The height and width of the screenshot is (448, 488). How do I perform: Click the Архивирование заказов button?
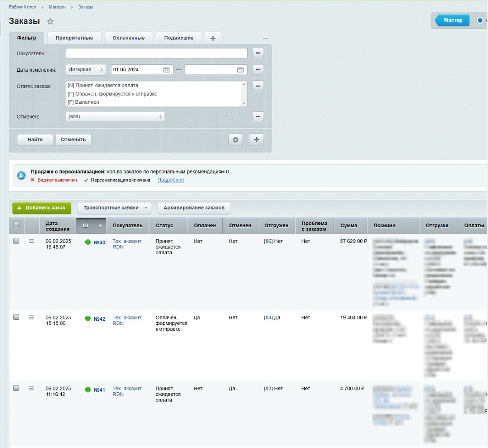tap(194, 208)
